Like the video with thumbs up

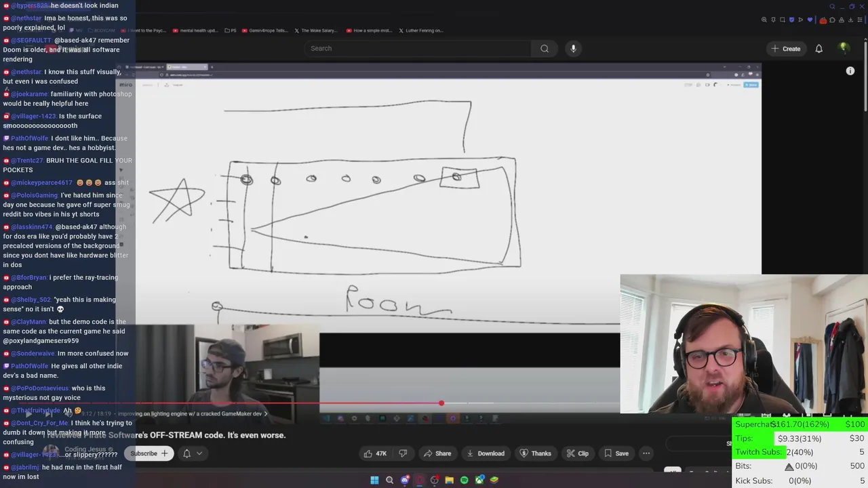click(x=376, y=453)
